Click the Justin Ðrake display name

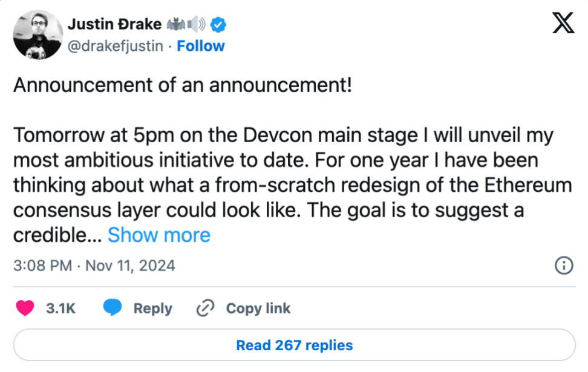pyautogui.click(x=114, y=24)
